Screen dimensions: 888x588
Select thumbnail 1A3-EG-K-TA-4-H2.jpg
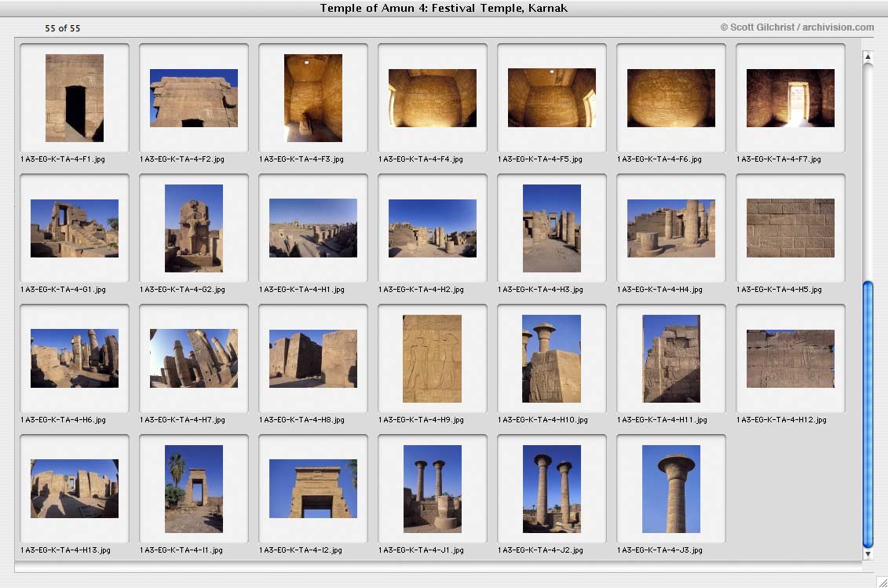pos(432,228)
